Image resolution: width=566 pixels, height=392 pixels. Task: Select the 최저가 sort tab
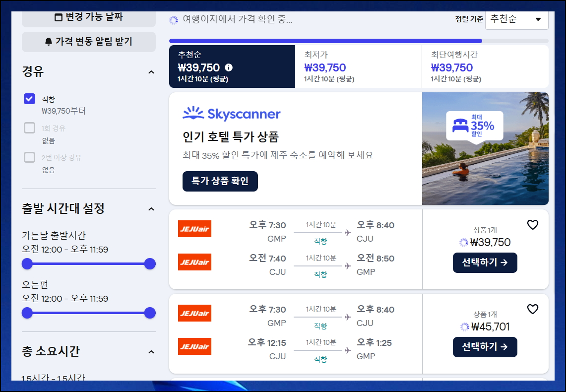pos(359,66)
